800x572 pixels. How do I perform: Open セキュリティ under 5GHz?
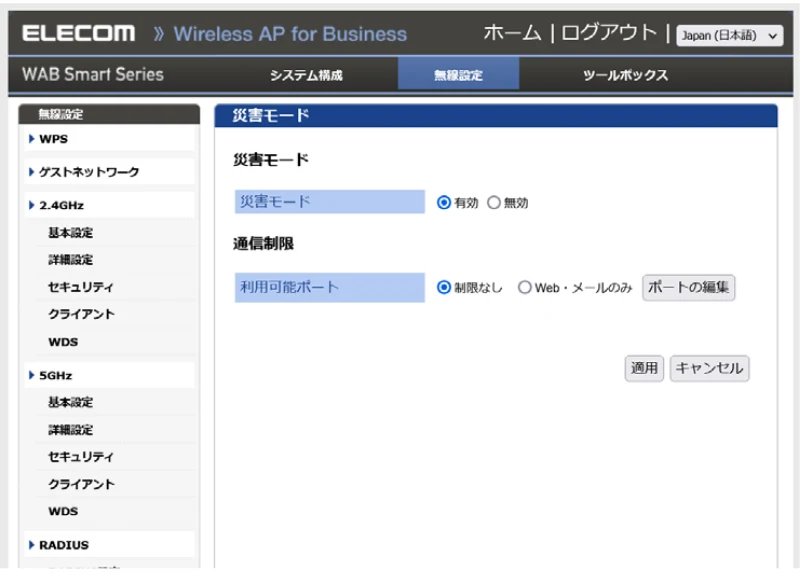(81, 457)
